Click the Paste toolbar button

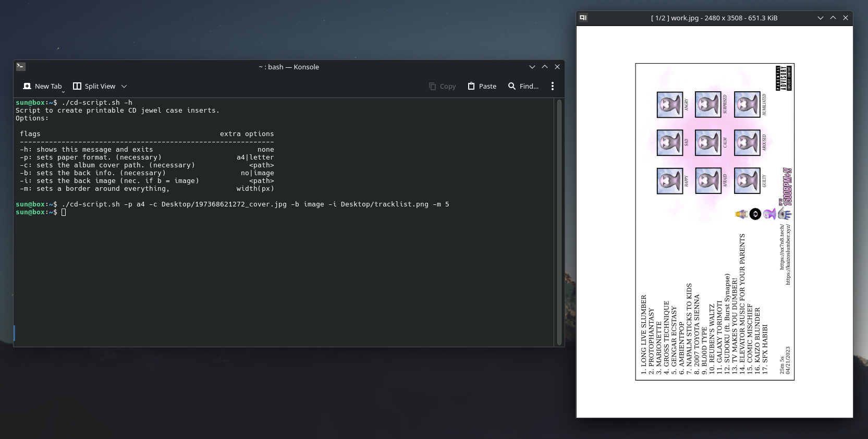(x=482, y=86)
